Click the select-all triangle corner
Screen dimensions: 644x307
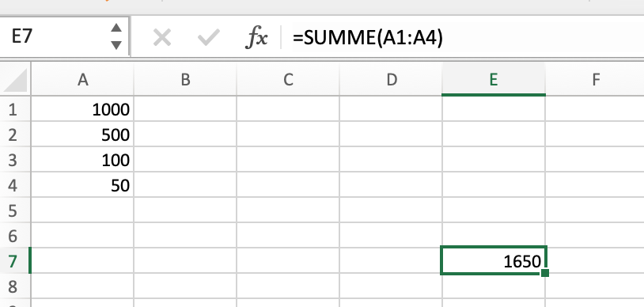click(x=15, y=80)
